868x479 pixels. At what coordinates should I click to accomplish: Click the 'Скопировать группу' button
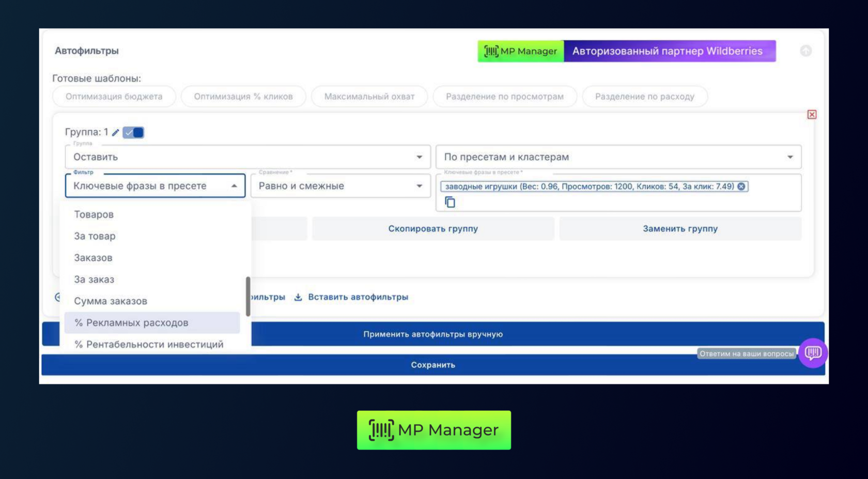[x=432, y=229]
